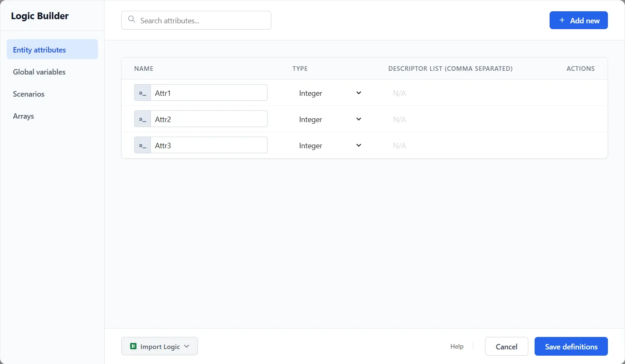This screenshot has width=625, height=364.
Task: Open the Type dropdown for Attr3
Action: [330, 145]
